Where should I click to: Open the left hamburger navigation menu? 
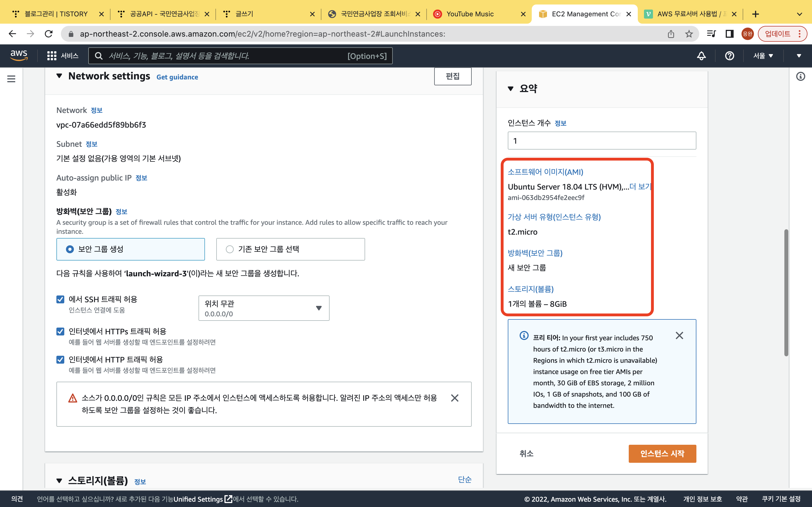11,79
